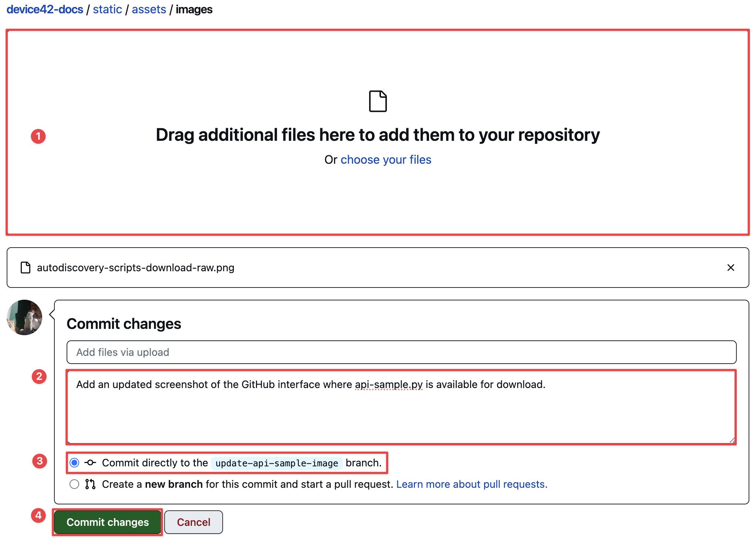Click the red numbered marker 1
756x541 pixels.
[38, 136]
